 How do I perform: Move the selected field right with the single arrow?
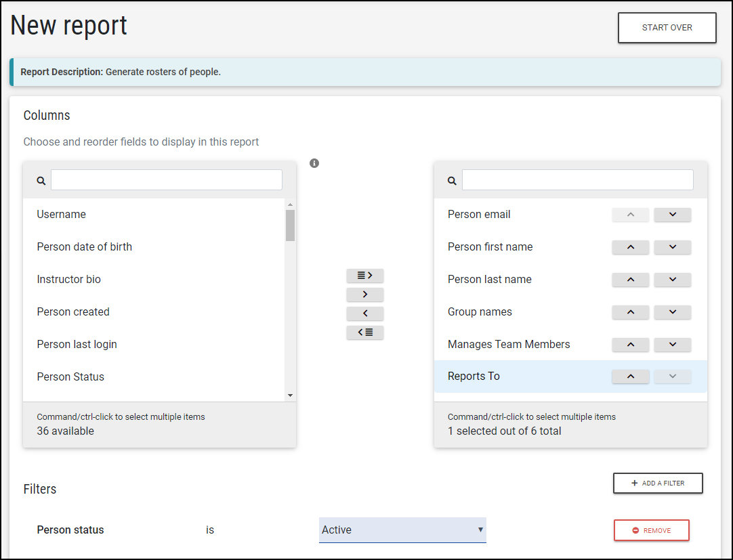tap(365, 295)
